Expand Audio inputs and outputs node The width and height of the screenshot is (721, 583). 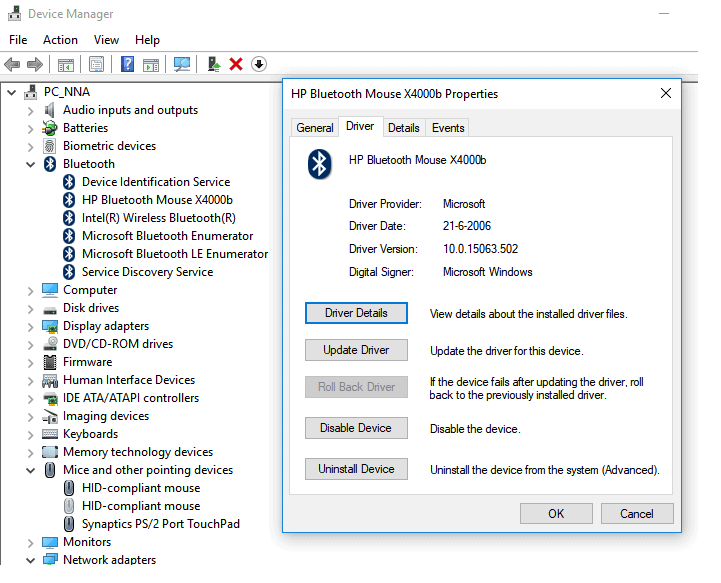pos(30,111)
